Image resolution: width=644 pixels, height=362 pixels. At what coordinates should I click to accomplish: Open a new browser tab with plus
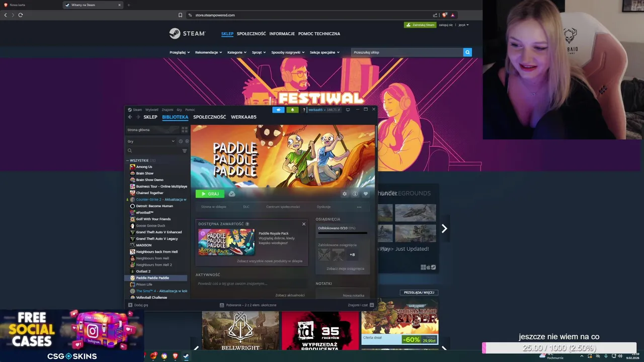click(129, 5)
